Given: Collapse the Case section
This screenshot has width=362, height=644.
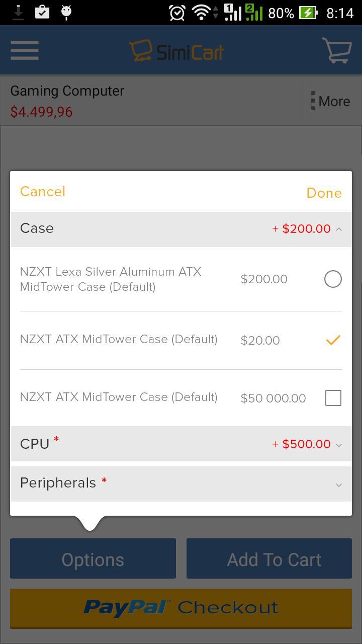Looking at the screenshot, I should [x=339, y=229].
